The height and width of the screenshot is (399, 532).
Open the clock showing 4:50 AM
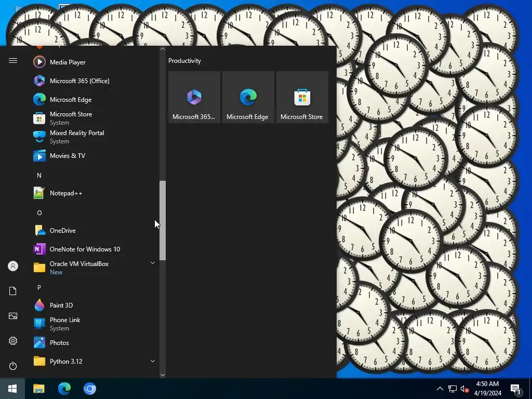pyautogui.click(x=487, y=389)
